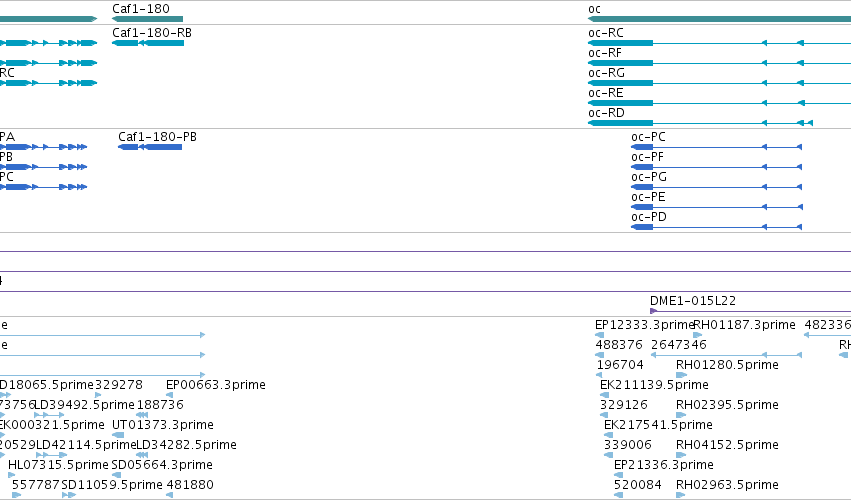
Task: Select EST EP00663.3prime
Action: click(x=216, y=385)
